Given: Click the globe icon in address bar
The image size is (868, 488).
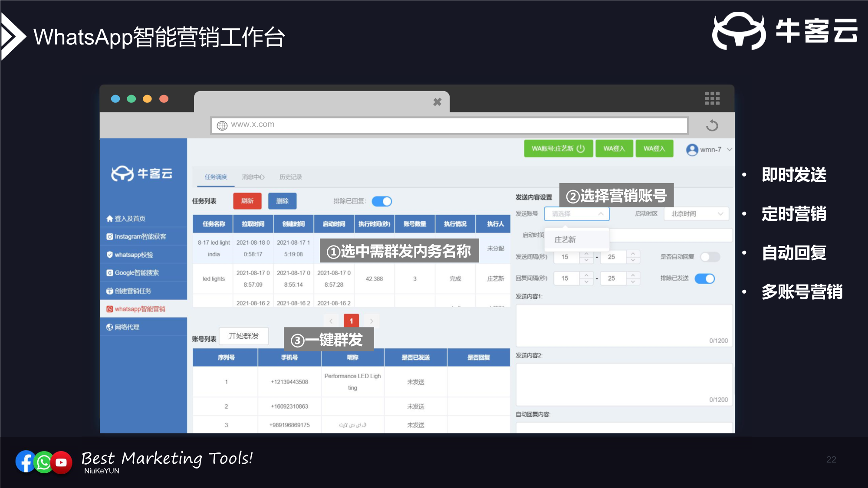Looking at the screenshot, I should tap(222, 125).
